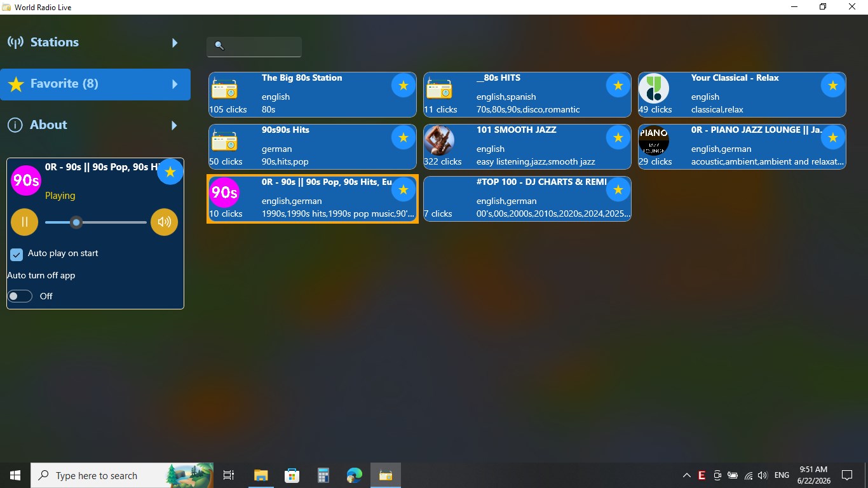Play #TOP 100 - DJ CHARTS station
Image resolution: width=868 pixels, height=488 pixels.
click(x=527, y=199)
